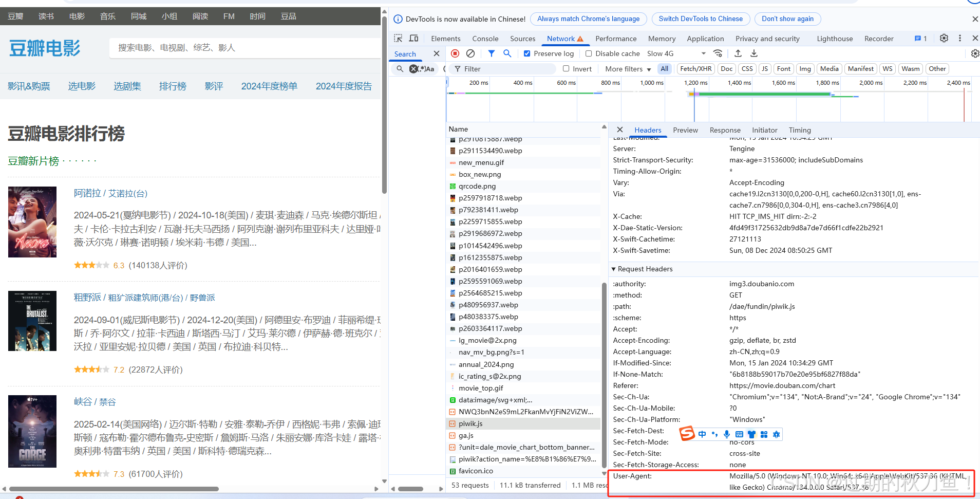Open Sogou soft keyboard icon
This screenshot has height=499, width=980.
click(x=739, y=434)
